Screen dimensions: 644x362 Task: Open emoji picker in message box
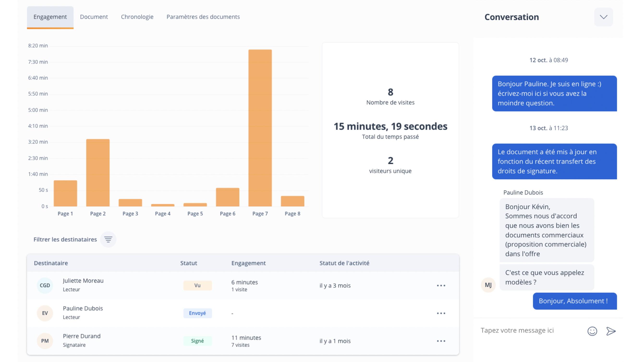click(x=592, y=331)
